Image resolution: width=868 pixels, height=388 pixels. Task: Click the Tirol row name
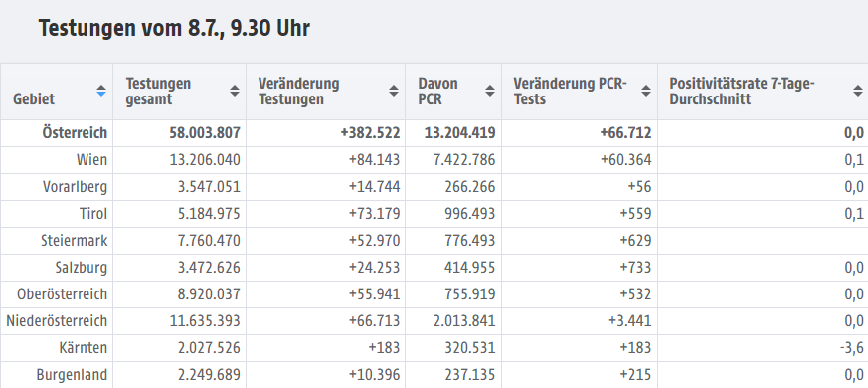pyautogui.click(x=93, y=213)
